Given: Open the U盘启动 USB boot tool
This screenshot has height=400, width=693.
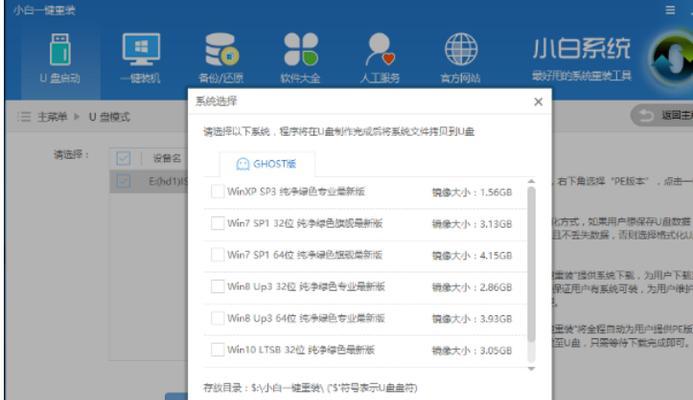Looking at the screenshot, I should pos(60,59).
